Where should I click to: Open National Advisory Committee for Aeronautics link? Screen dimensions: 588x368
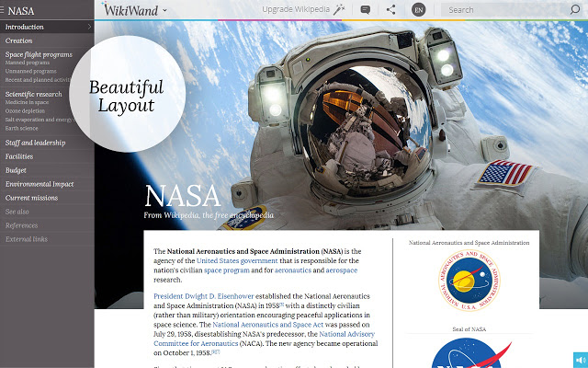[264, 339]
